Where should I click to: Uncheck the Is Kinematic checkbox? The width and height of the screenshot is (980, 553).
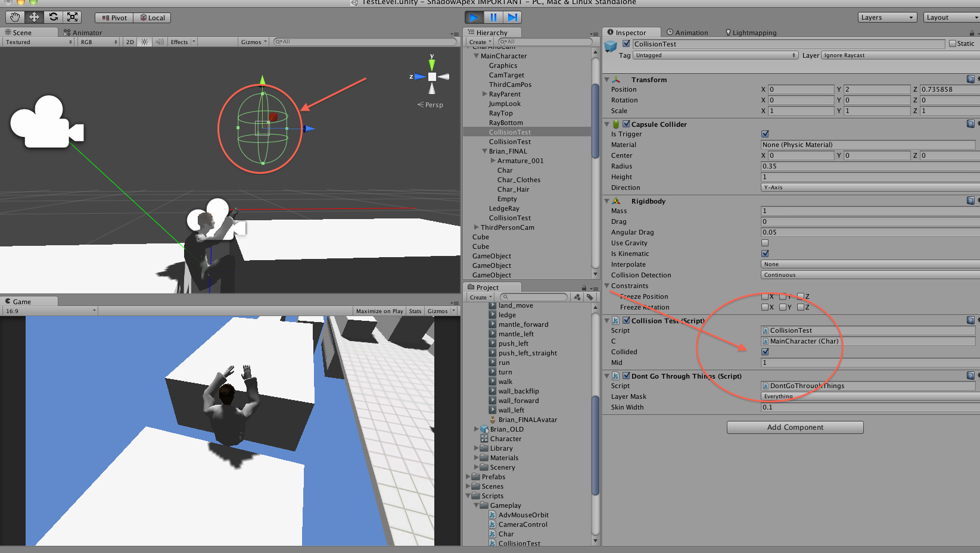tap(765, 254)
